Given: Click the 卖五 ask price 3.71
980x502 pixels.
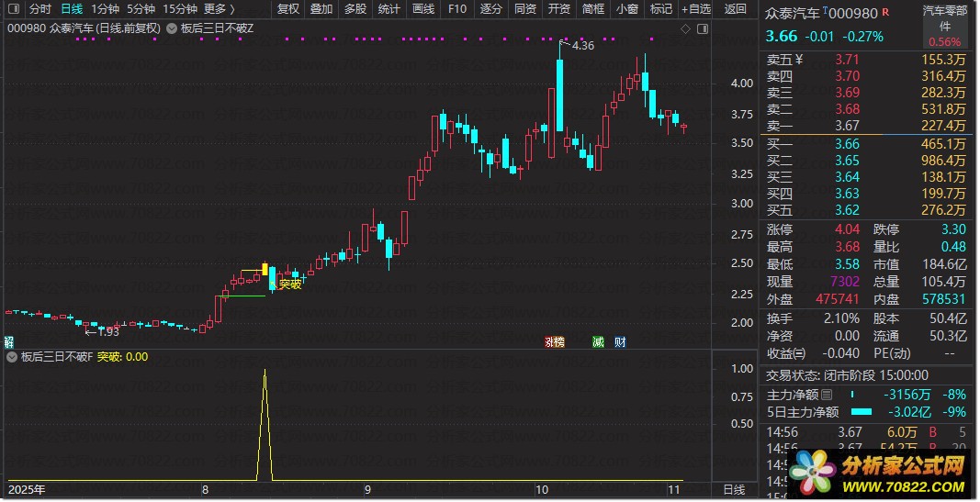Looking at the screenshot, I should (847, 60).
